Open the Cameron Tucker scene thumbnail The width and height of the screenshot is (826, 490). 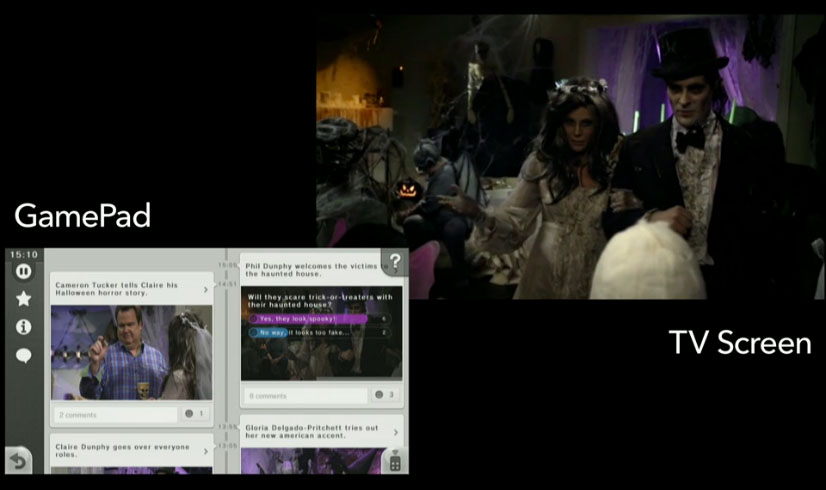click(x=132, y=352)
